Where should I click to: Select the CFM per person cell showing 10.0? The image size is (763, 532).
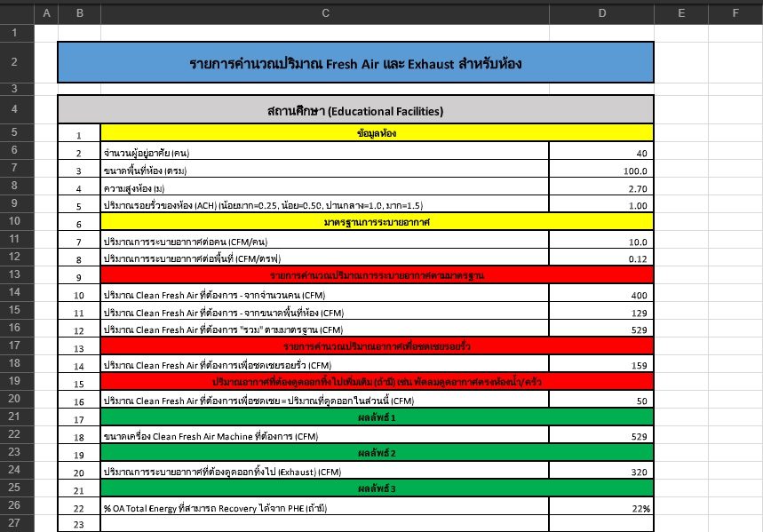point(601,242)
